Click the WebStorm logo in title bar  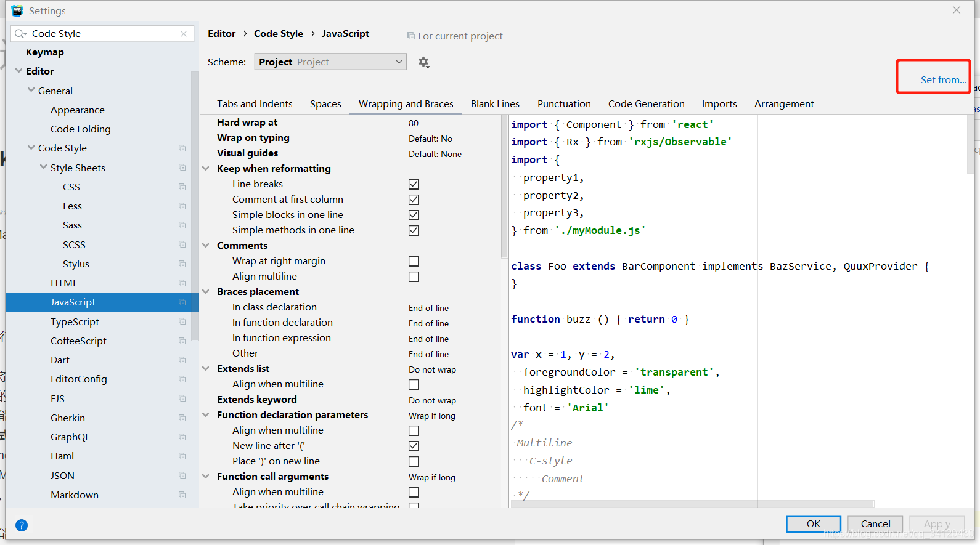[x=17, y=10]
